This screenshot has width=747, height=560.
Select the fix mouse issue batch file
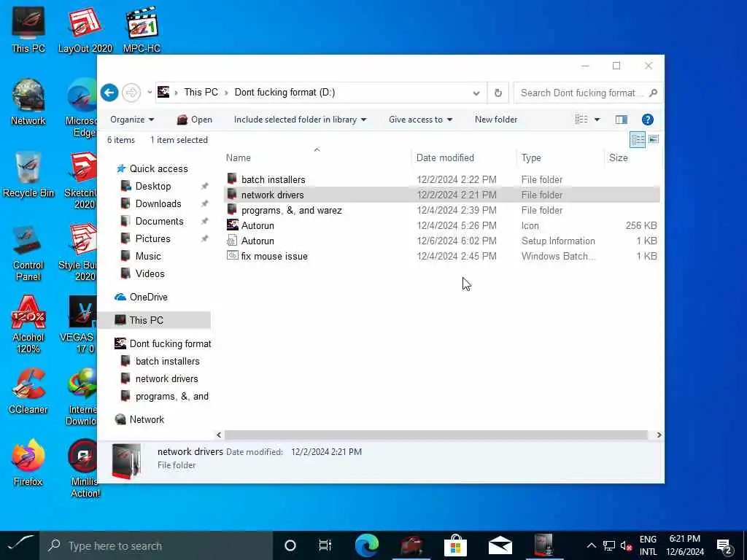coord(441,256)
